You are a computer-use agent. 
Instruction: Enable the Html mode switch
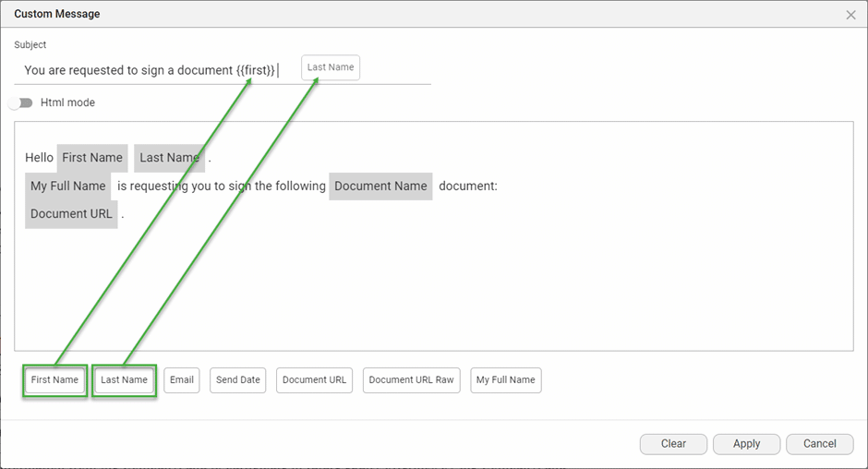pos(21,102)
